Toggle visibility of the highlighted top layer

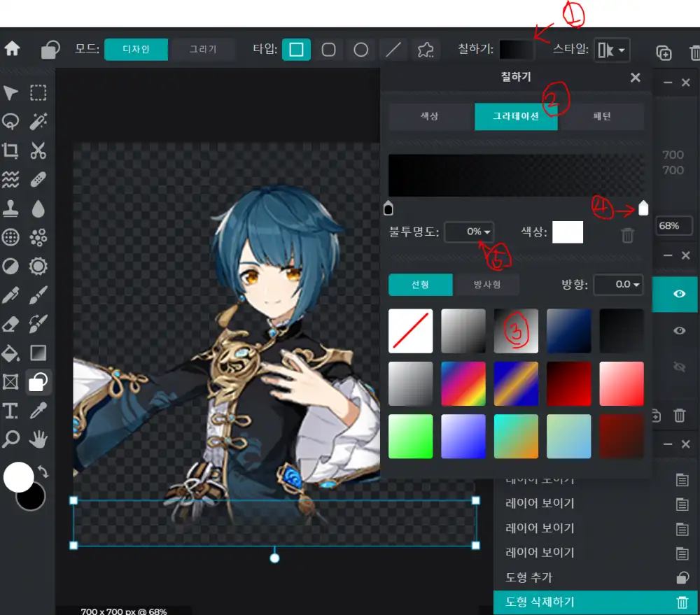[678, 294]
